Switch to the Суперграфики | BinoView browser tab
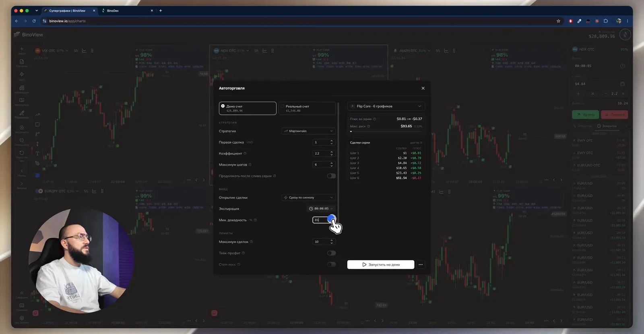This screenshot has height=334, width=644. (x=69, y=10)
